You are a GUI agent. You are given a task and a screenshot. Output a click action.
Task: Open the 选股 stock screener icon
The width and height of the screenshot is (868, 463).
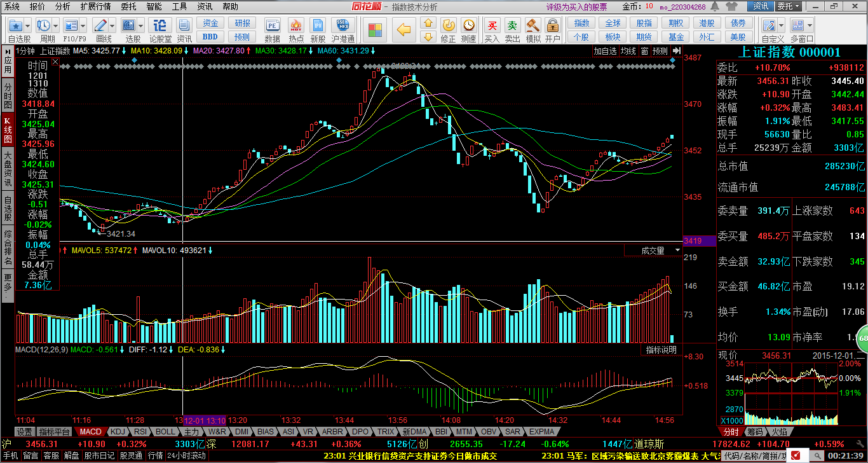pos(129,26)
